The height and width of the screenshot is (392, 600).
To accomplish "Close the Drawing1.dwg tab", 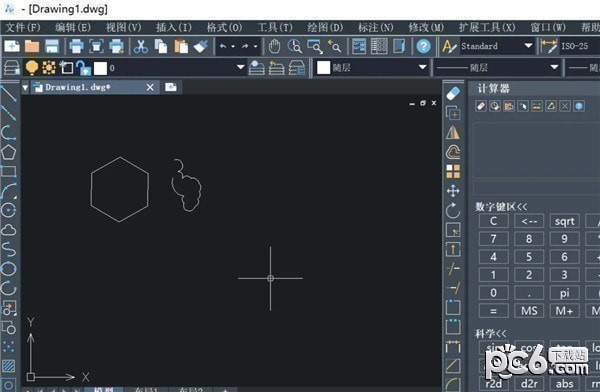I will point(150,88).
